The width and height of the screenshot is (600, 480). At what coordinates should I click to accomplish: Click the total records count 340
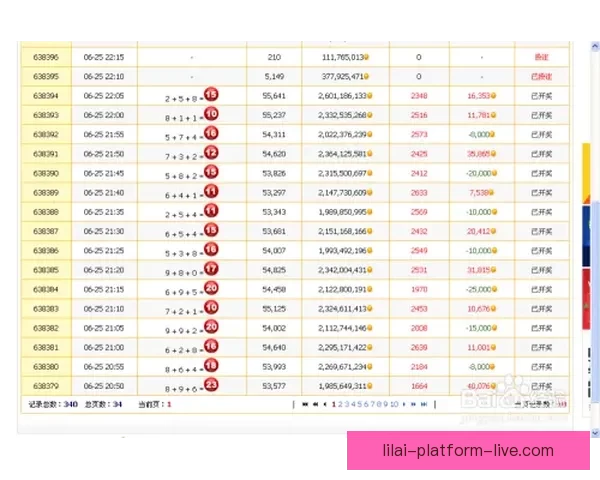point(71,404)
